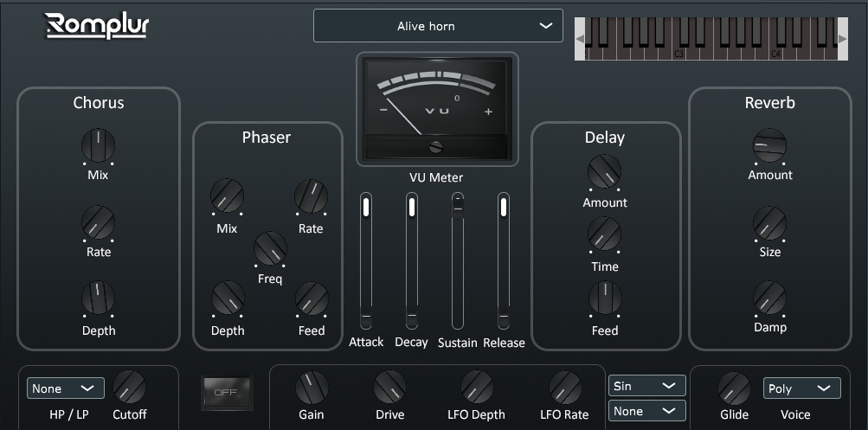Click the Delay Amount knob

[x=605, y=171]
